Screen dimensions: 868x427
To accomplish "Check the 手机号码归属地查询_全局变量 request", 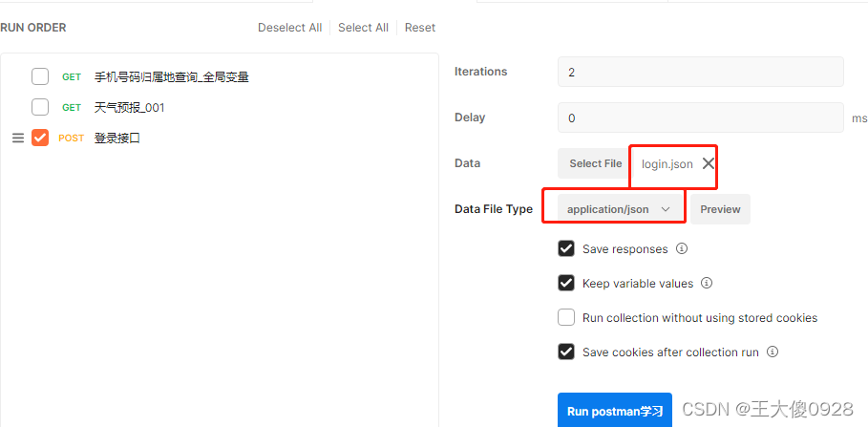I will point(40,76).
